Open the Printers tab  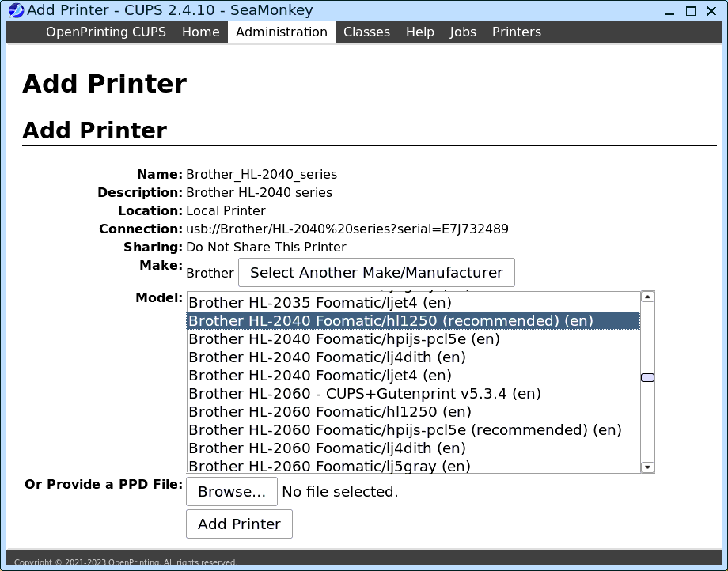point(516,32)
